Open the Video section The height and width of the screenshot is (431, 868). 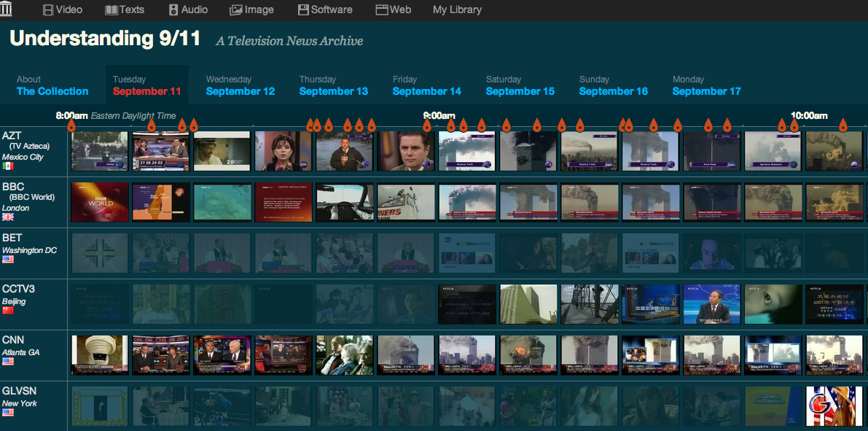[x=63, y=9]
